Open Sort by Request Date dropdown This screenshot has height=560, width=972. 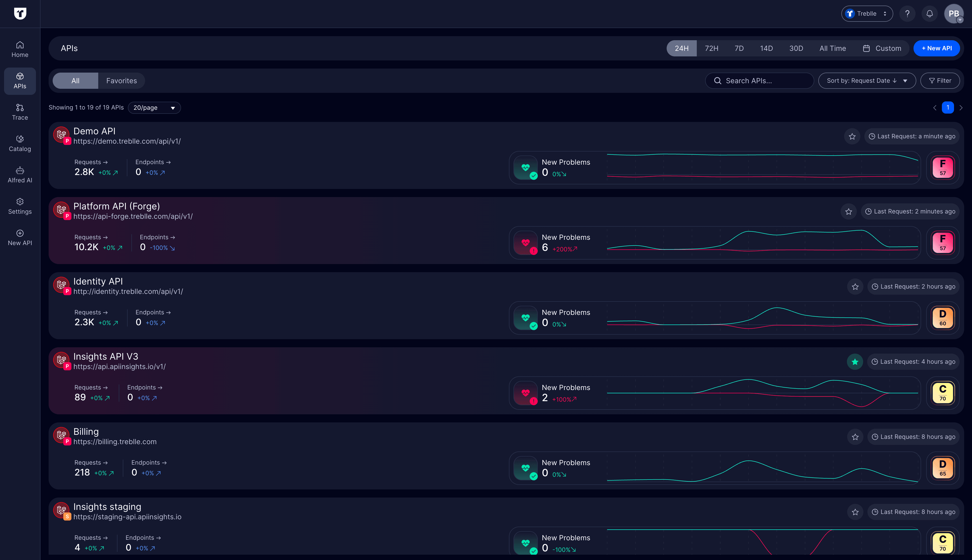pos(866,81)
